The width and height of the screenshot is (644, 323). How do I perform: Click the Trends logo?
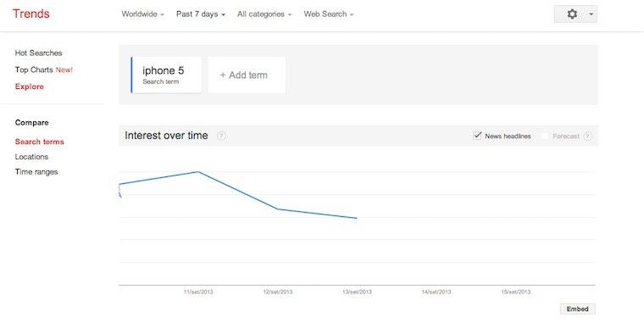(x=31, y=14)
